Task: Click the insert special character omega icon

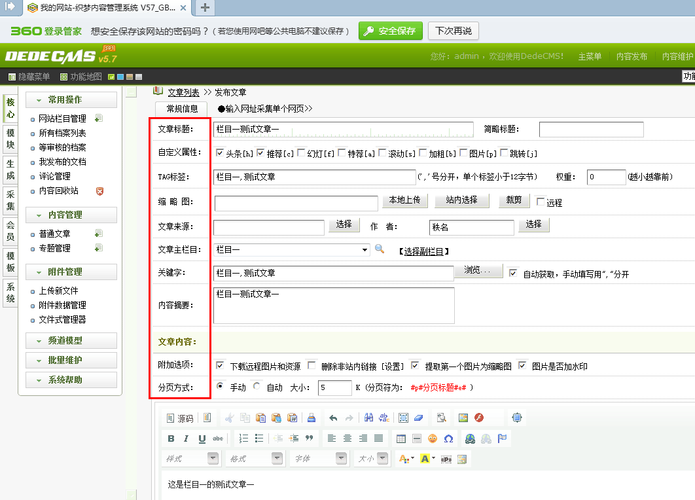Action: tap(447, 438)
